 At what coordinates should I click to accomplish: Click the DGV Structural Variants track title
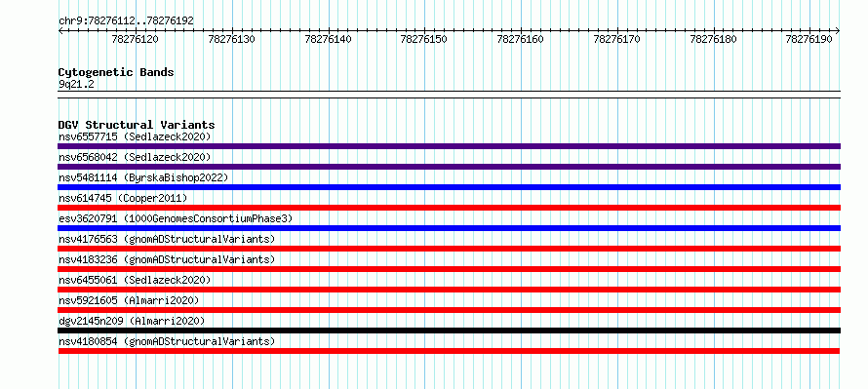pyautogui.click(x=137, y=125)
